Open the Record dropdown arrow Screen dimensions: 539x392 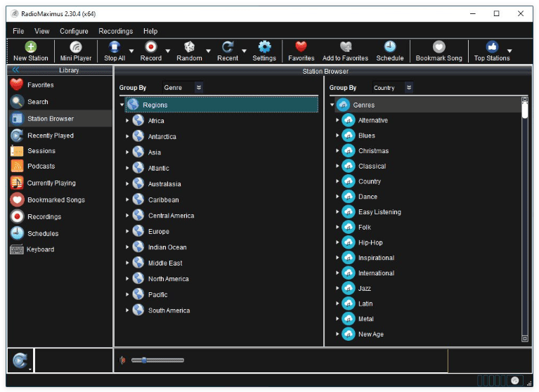[168, 51]
